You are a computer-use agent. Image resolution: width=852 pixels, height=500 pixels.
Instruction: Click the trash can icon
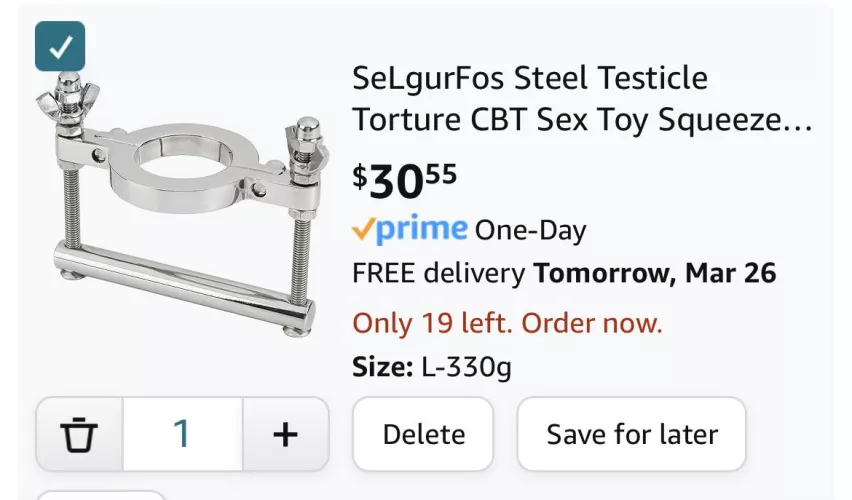[79, 434]
